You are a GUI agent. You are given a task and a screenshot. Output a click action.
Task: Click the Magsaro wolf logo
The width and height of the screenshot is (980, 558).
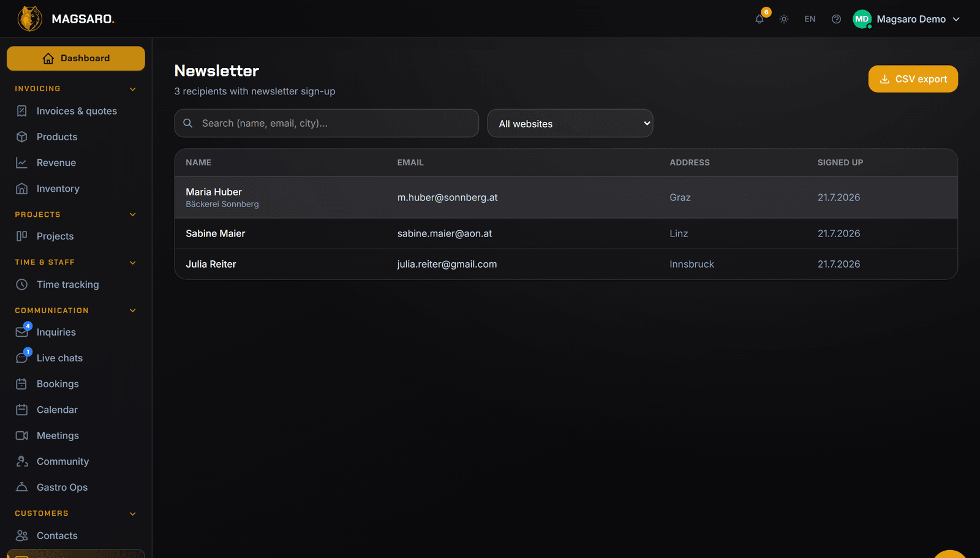click(29, 19)
